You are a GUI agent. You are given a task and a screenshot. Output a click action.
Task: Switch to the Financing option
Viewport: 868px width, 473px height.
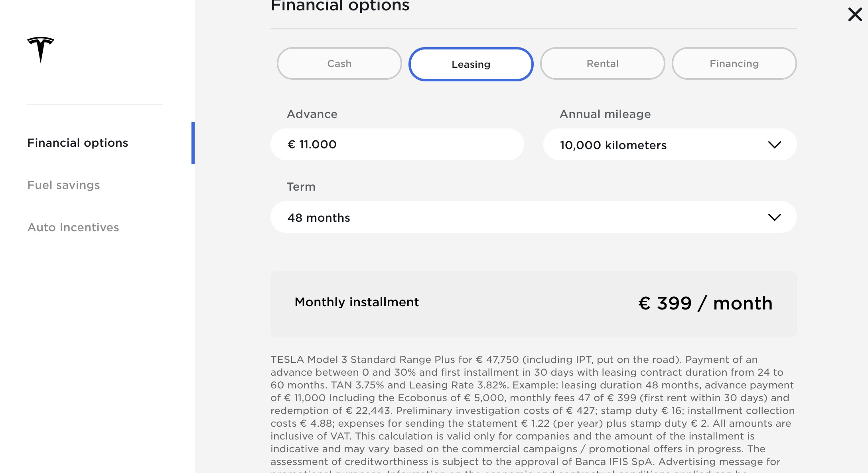(734, 64)
